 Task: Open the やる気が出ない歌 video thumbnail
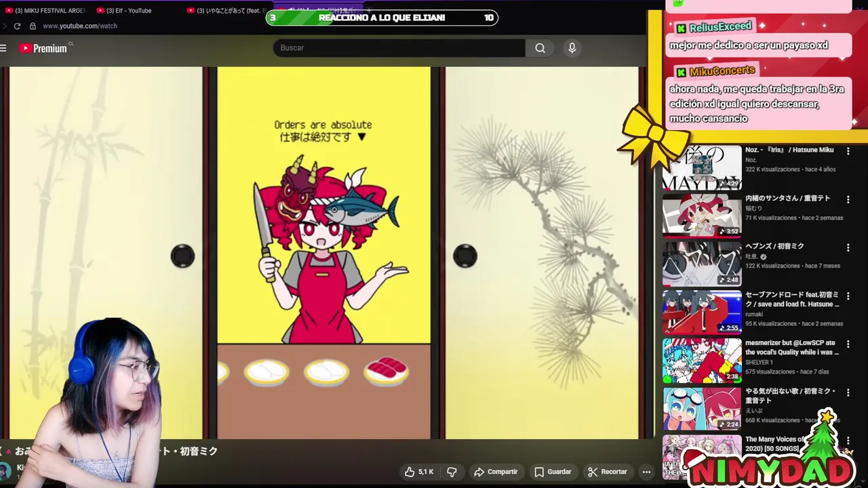(702, 409)
